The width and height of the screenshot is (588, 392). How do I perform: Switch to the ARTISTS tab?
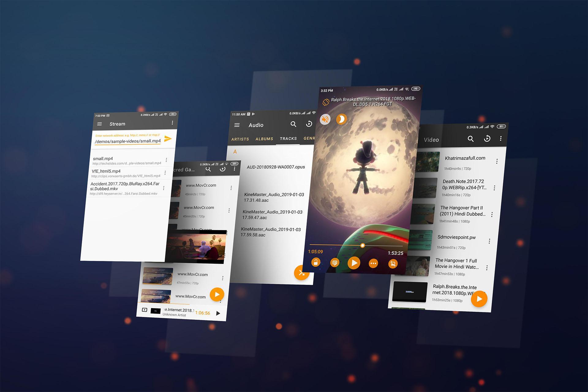point(240,139)
